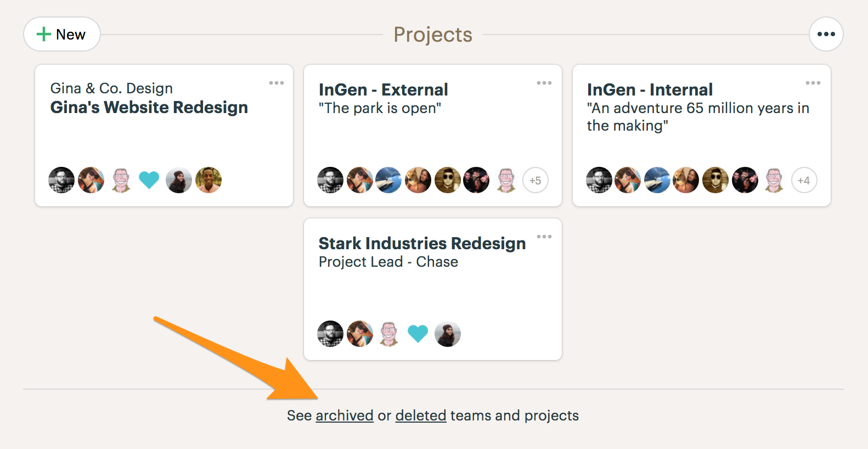Open Stark Industries Redesign card menu
868x449 pixels.
coord(544,237)
